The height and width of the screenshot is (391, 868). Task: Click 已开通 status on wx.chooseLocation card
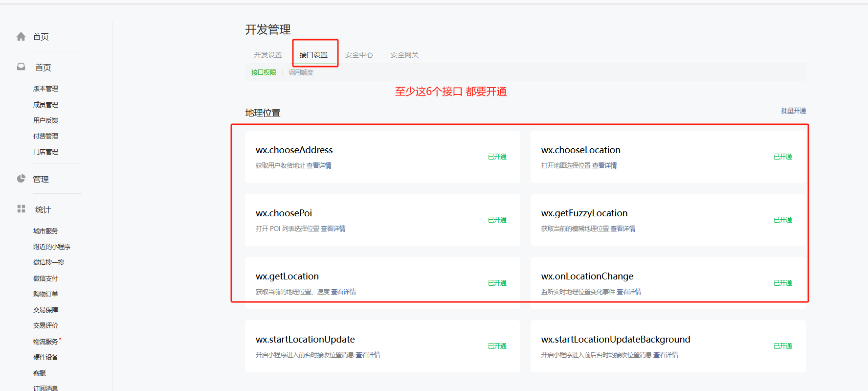point(783,157)
